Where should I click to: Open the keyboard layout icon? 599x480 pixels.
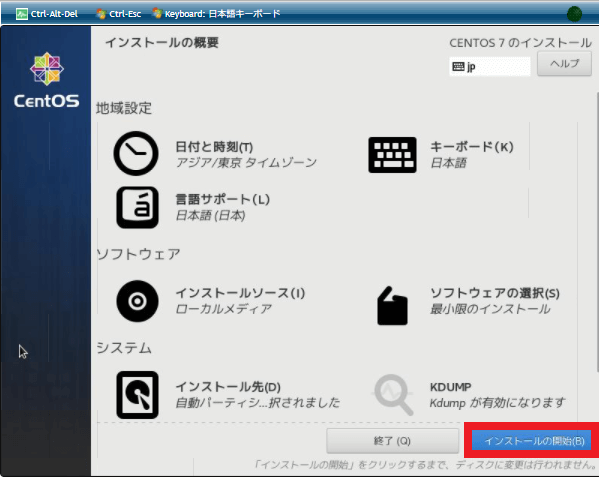point(392,155)
